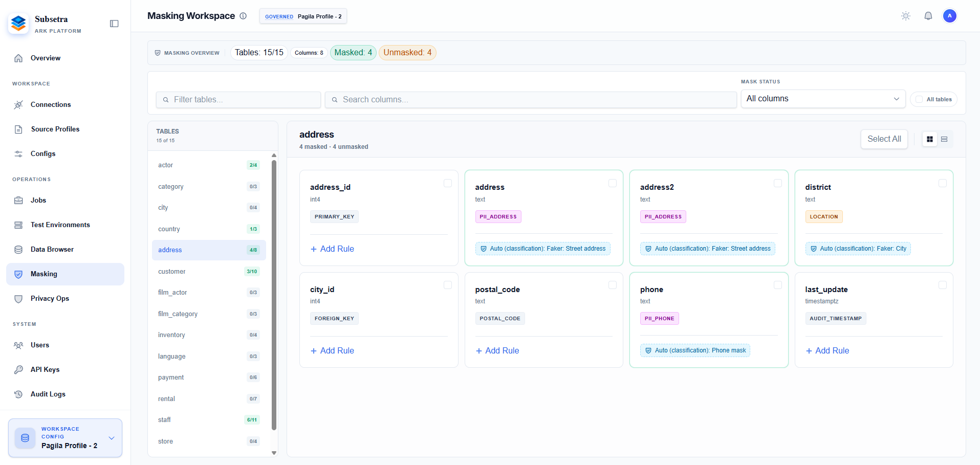Click the Configs sliders icon

coord(18,154)
